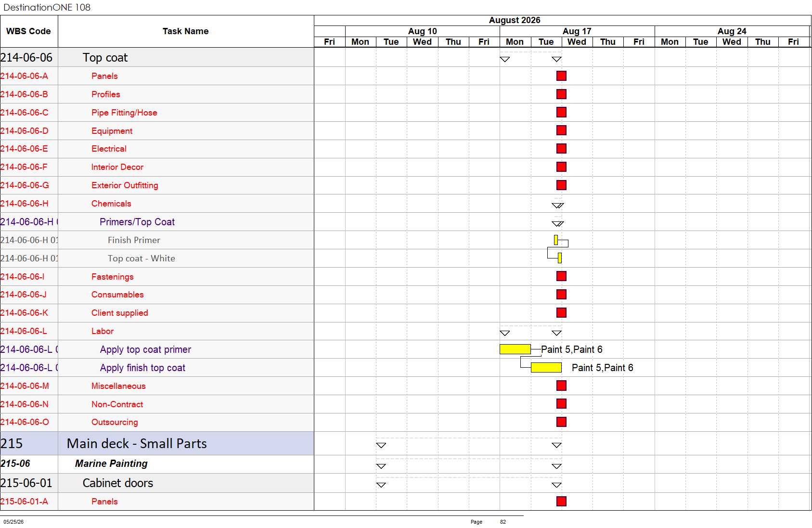Select the red Outsourcing milestone marker
812x528 pixels.
coord(561,422)
